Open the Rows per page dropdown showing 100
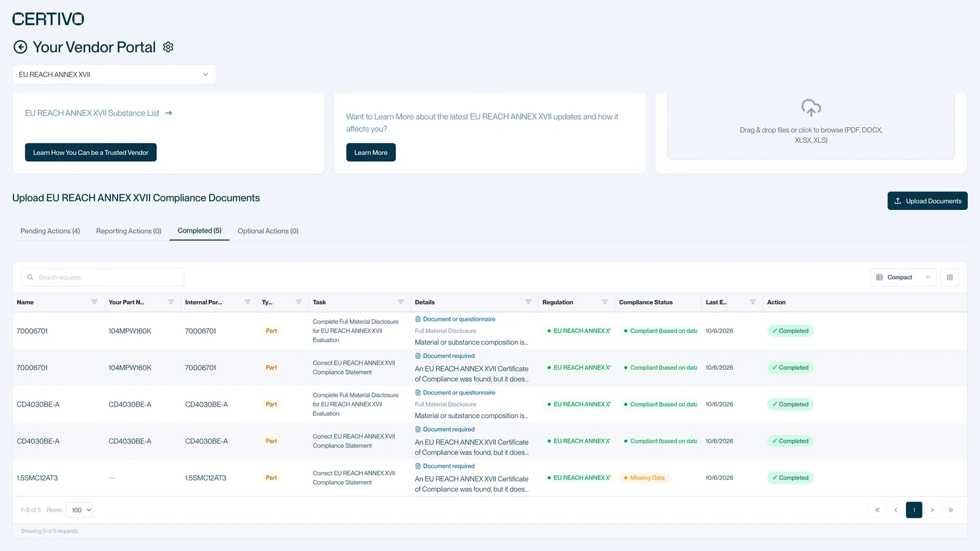The width and height of the screenshot is (980, 551). pos(79,510)
